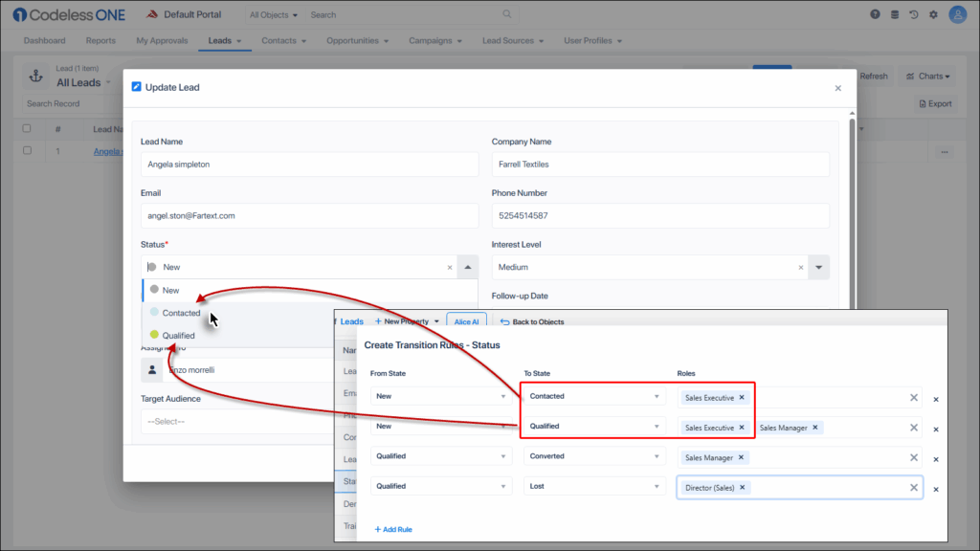
Task: Delete the Qualified to Lost rule row
Action: tap(936, 489)
